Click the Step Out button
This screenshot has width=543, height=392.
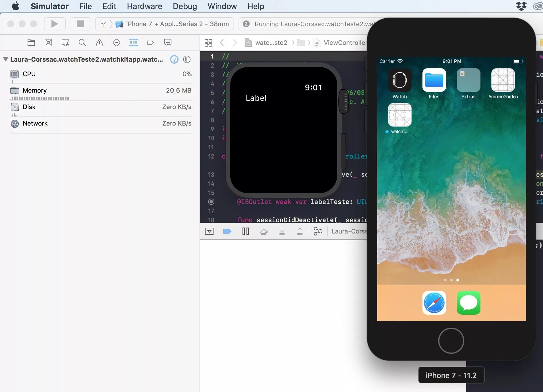pyautogui.click(x=300, y=231)
